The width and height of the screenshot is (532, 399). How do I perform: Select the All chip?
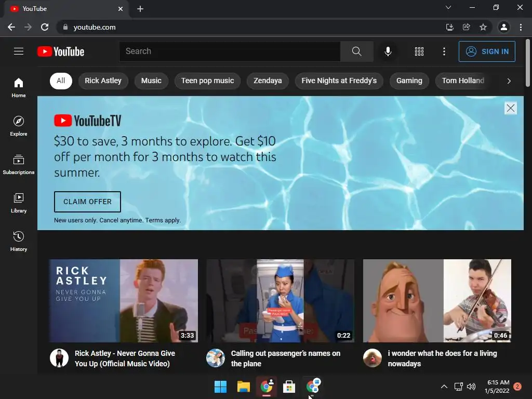pyautogui.click(x=61, y=81)
